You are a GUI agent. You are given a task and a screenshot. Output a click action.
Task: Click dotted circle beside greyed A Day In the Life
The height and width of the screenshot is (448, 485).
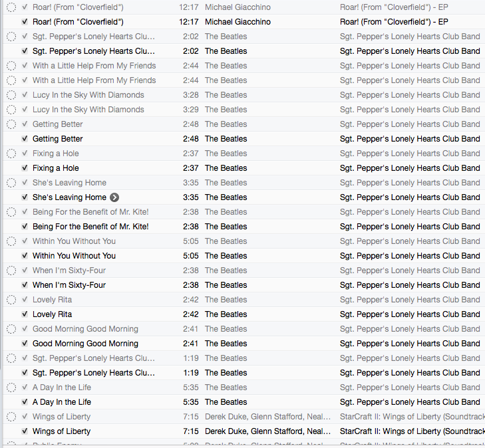11,388
